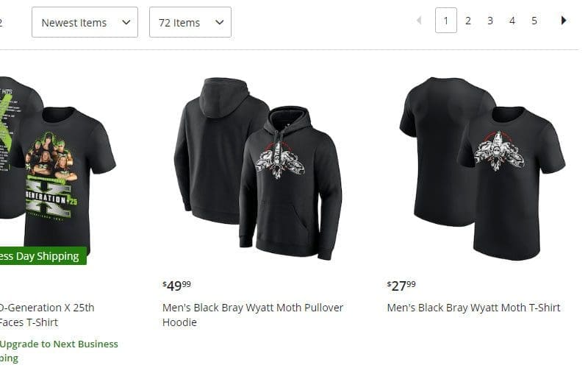The image size is (588, 368).
Task: Click D-Generation X 25th Faces T-Shirt title
Action: [47, 315]
